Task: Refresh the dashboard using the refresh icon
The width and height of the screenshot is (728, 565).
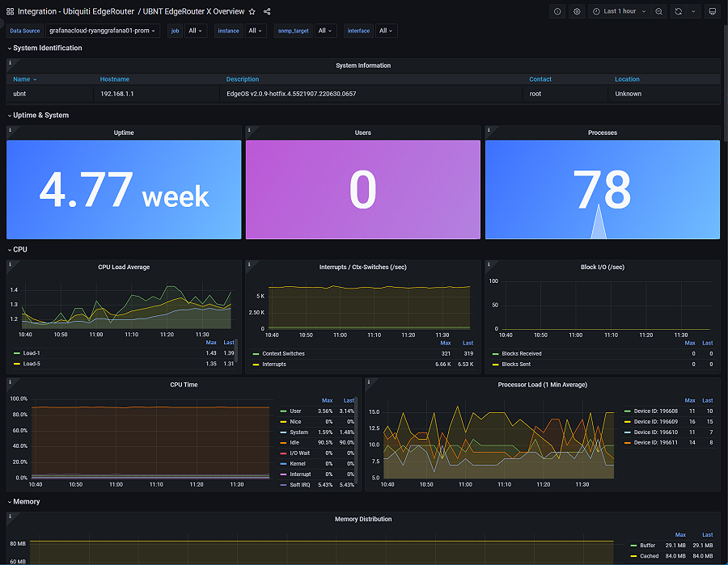Action: tap(678, 11)
